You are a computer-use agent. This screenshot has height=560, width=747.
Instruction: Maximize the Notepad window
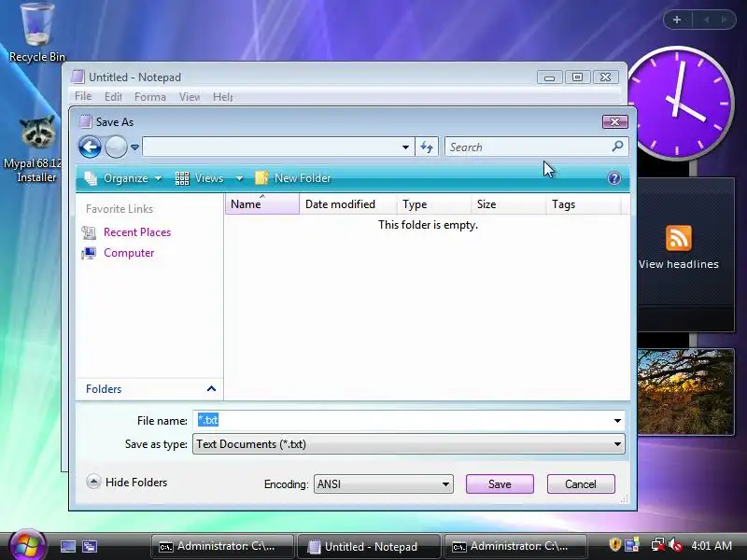tap(577, 77)
